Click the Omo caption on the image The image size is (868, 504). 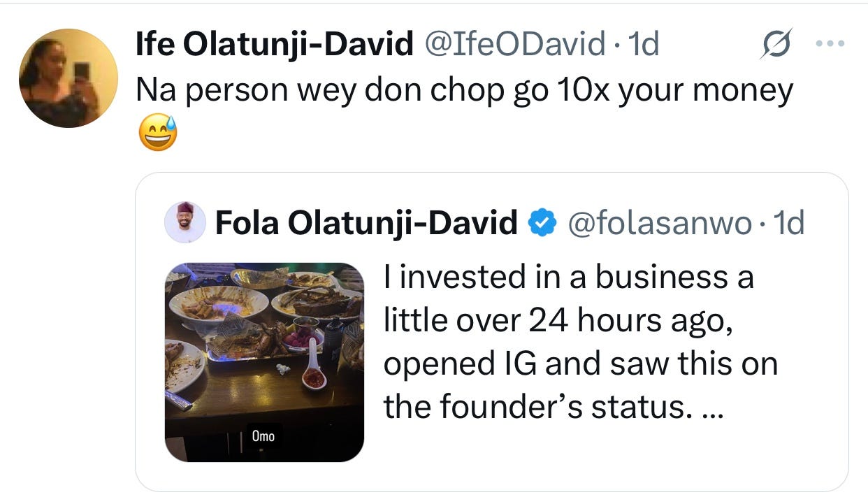pyautogui.click(x=263, y=436)
